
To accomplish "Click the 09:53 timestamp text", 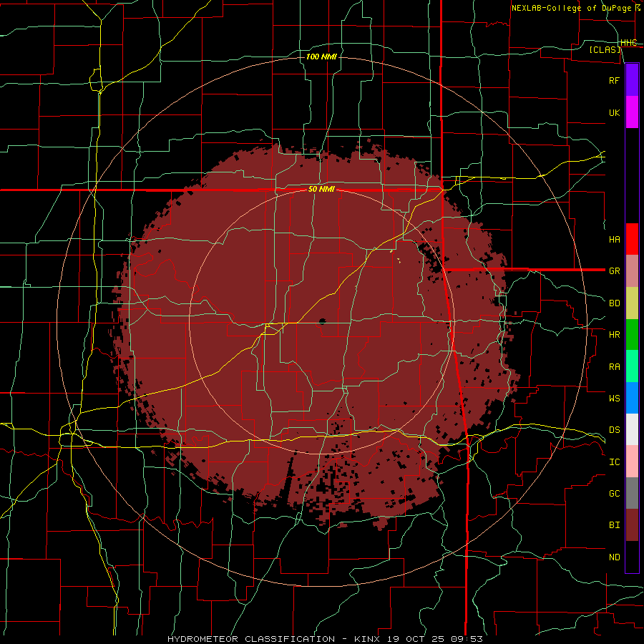I will (469, 639).
